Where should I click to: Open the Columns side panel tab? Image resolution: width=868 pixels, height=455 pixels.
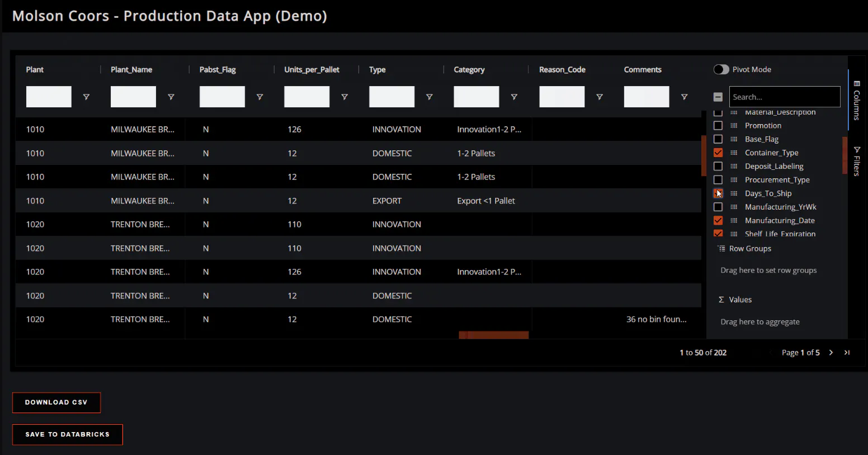pyautogui.click(x=856, y=100)
